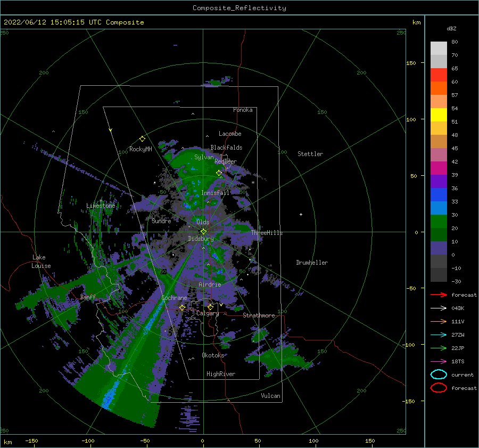The height and width of the screenshot is (448, 479).
Task: Click the Airdrie city label
Action: 210,284
